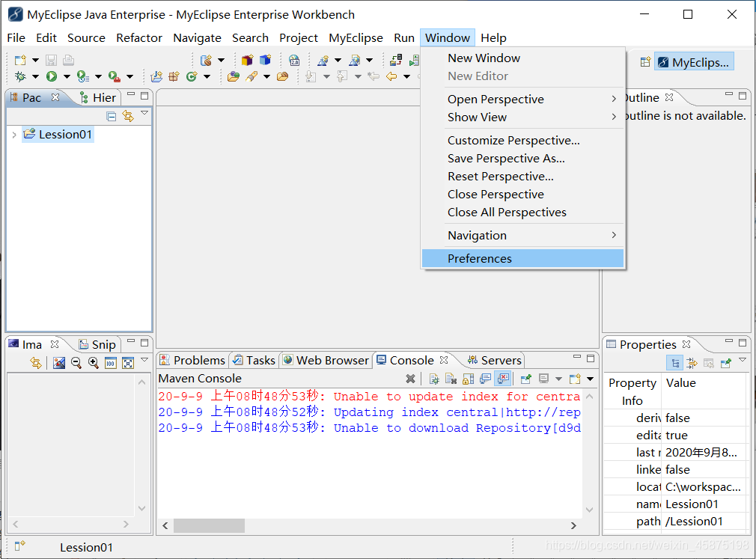The height and width of the screenshot is (559, 756).
Task: Close the Console tab
Action: click(444, 359)
